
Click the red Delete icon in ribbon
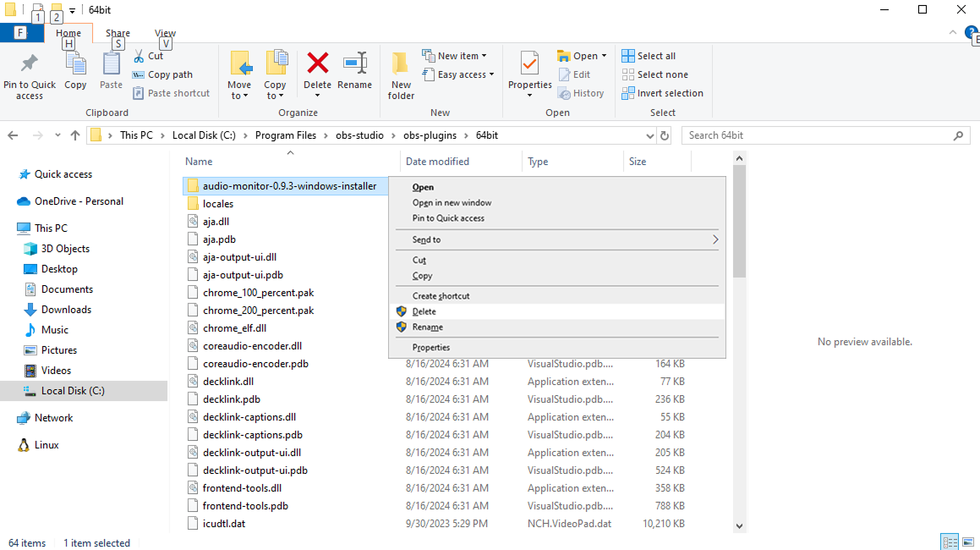[x=317, y=63]
